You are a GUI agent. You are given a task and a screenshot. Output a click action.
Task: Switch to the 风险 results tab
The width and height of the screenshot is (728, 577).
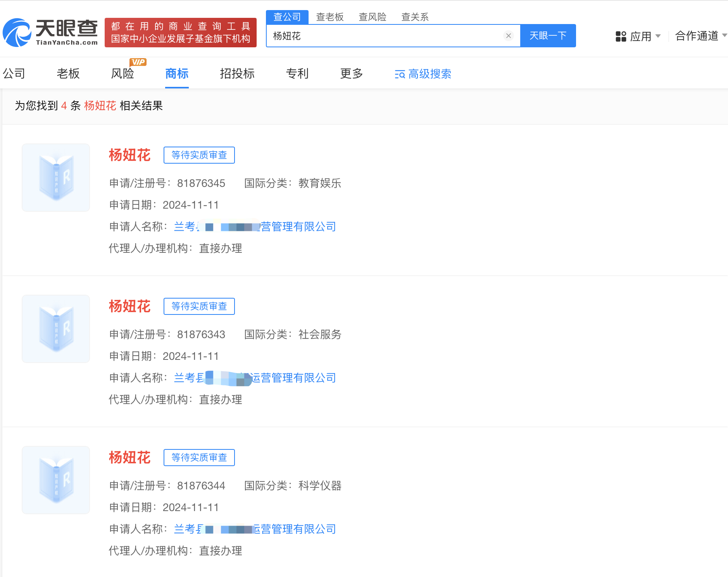point(122,73)
